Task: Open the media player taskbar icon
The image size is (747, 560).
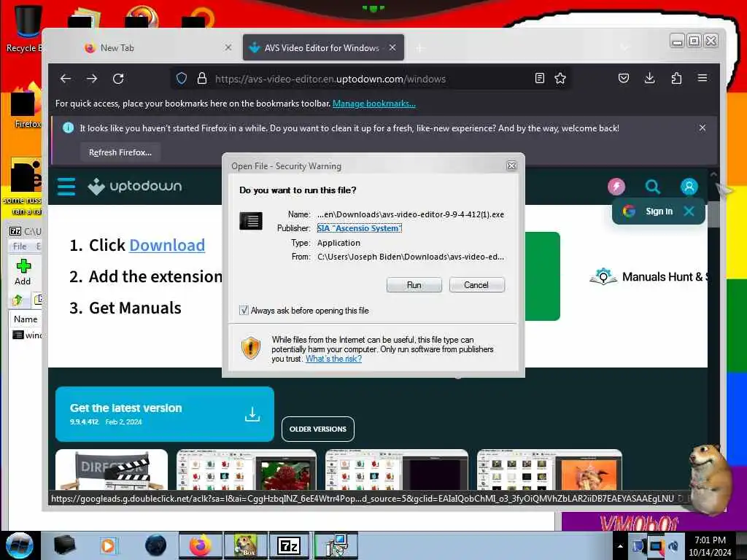Action: [108, 545]
